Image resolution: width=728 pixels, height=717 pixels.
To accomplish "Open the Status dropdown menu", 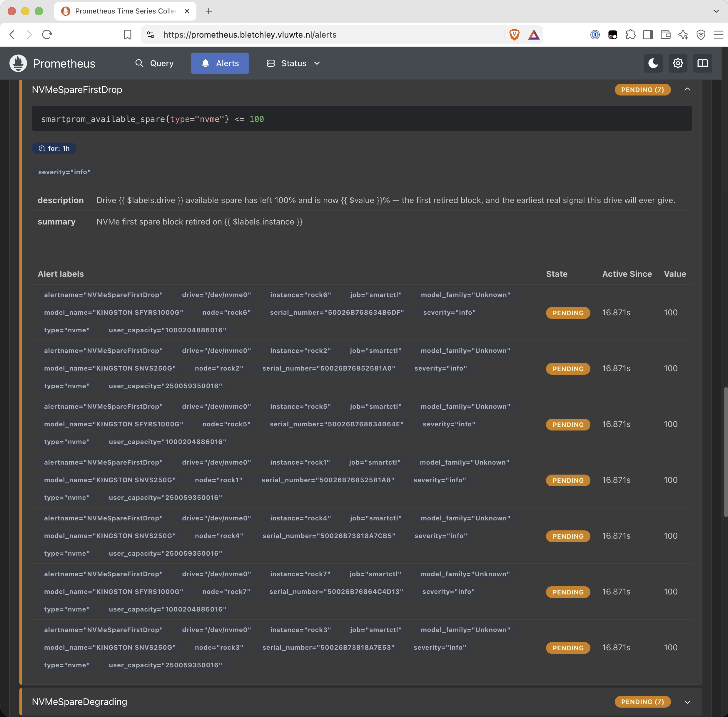I will click(x=293, y=63).
